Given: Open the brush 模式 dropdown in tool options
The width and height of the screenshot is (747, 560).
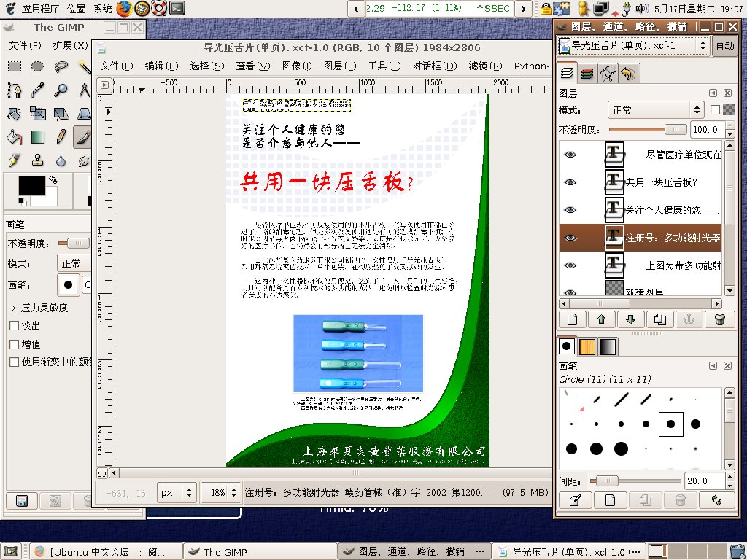Looking at the screenshot, I should tap(74, 263).
